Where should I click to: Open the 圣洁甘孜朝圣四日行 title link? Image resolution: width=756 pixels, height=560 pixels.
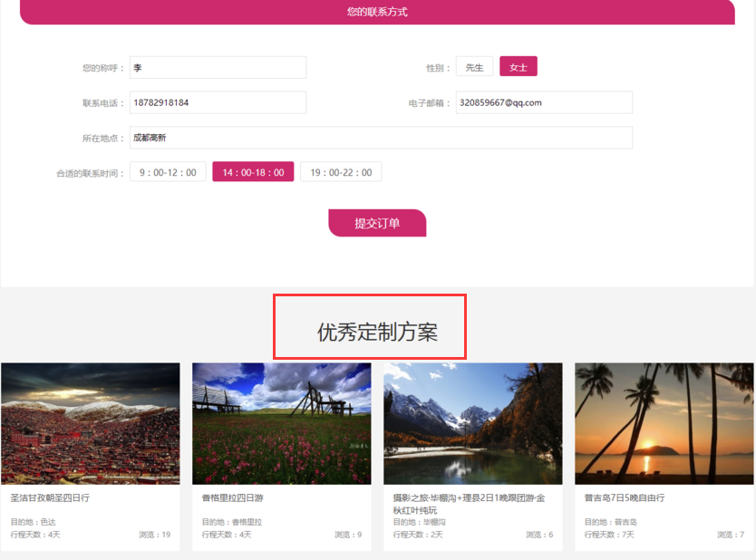[x=50, y=498]
